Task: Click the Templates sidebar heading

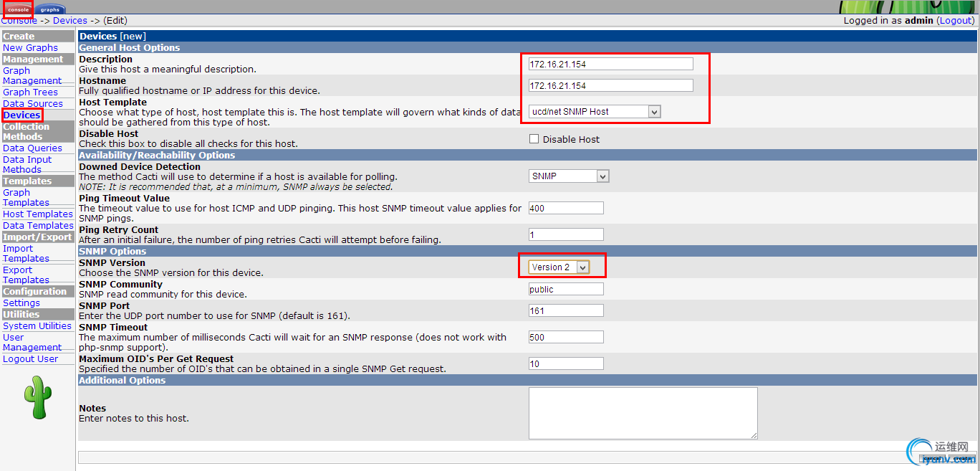Action: point(37,181)
